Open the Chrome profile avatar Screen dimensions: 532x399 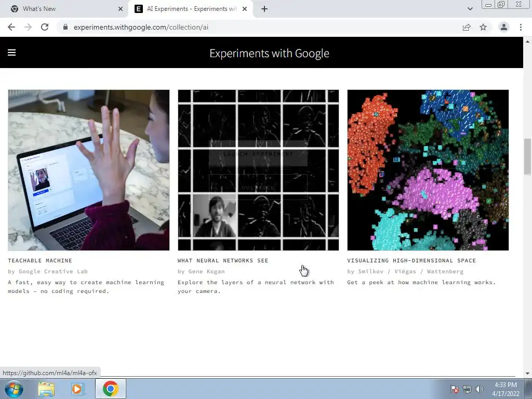(504, 27)
